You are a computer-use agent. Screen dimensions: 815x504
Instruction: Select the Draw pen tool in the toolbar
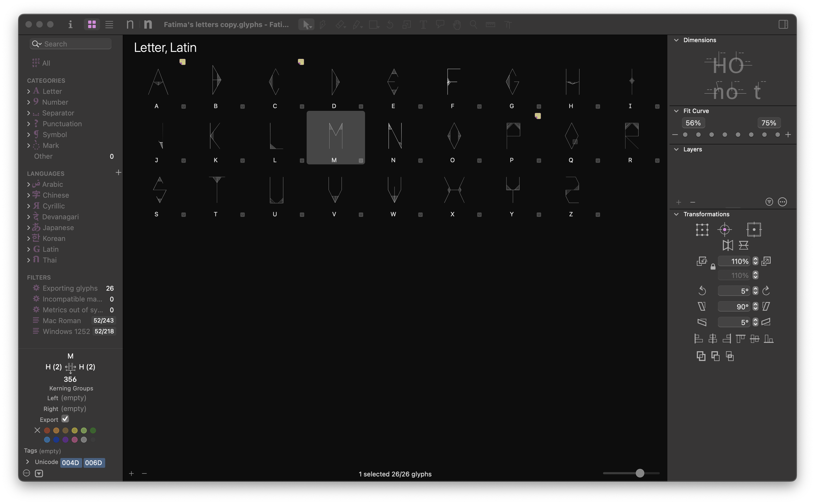[322, 24]
